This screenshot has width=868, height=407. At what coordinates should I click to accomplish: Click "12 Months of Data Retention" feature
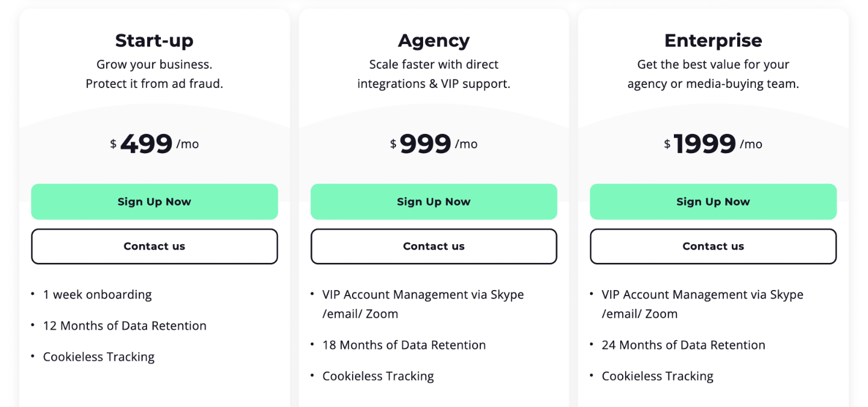tap(124, 326)
